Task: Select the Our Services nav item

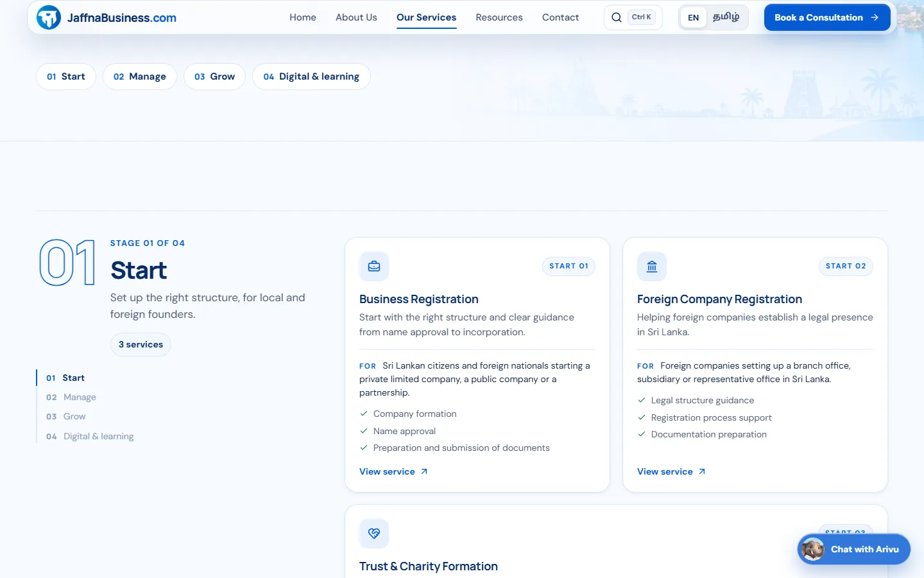Action: (427, 17)
